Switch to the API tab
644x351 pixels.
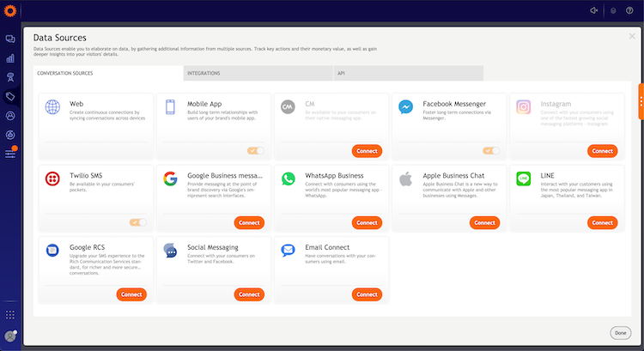click(409, 73)
